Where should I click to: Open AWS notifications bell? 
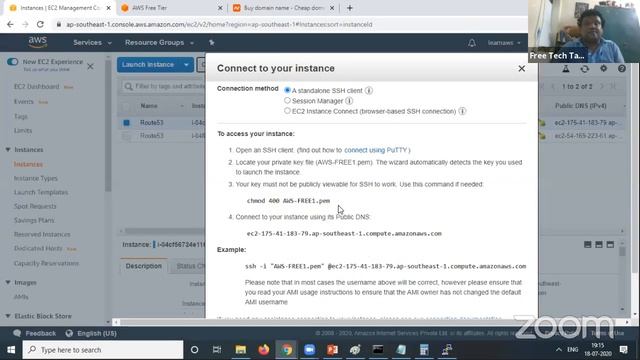click(472, 42)
